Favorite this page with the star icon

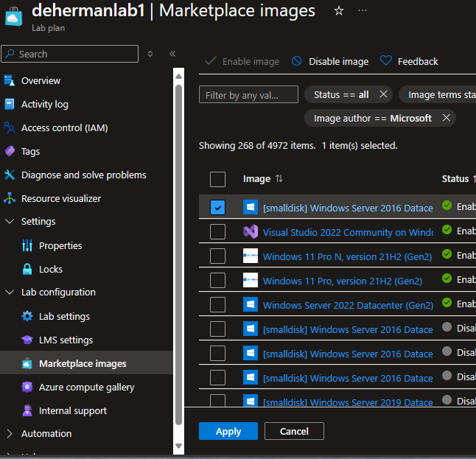(x=338, y=11)
